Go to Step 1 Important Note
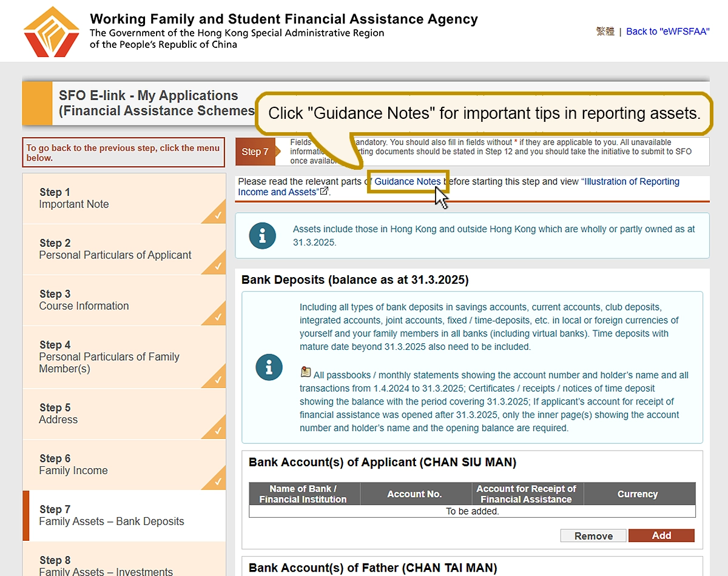 pyautogui.click(x=124, y=198)
